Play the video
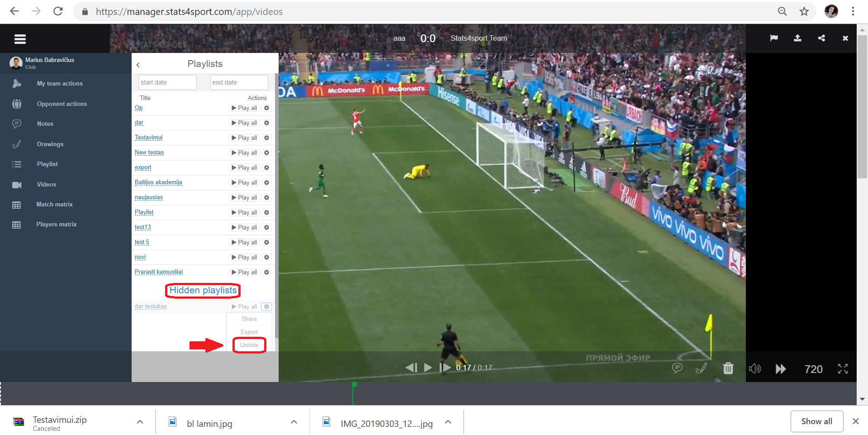The image size is (868, 435). coord(428,368)
